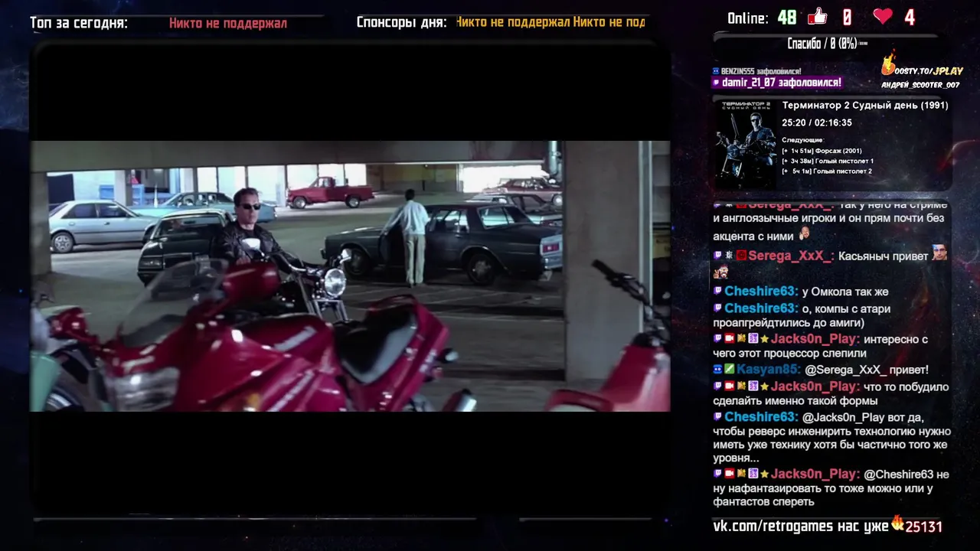Click blue badge beside Kasyan85 name

[717, 369]
